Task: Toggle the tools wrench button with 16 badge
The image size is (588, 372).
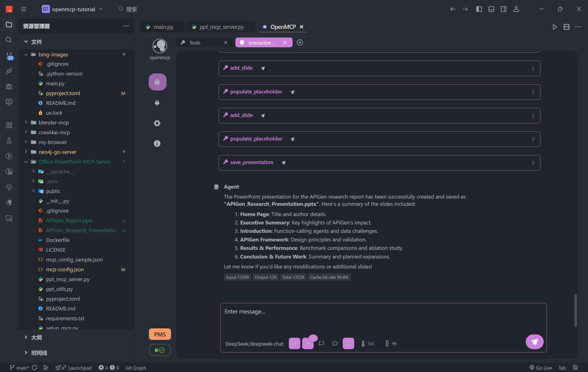Action: tap(308, 344)
